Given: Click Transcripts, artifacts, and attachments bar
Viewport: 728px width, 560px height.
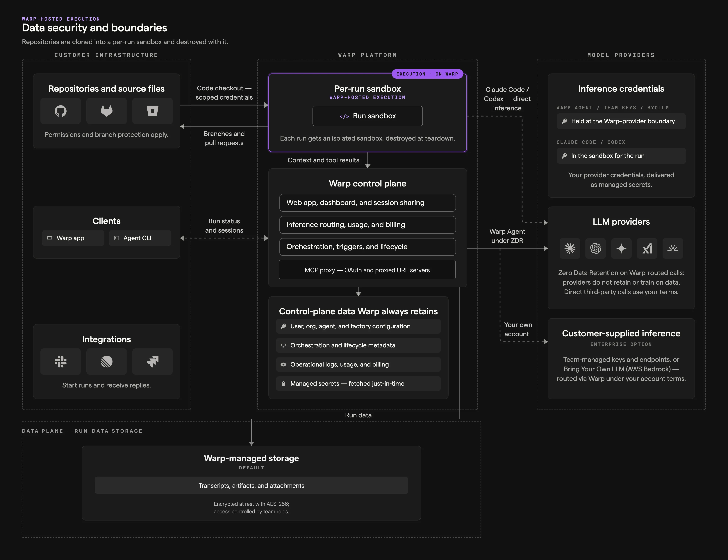Looking at the screenshot, I should click(251, 486).
